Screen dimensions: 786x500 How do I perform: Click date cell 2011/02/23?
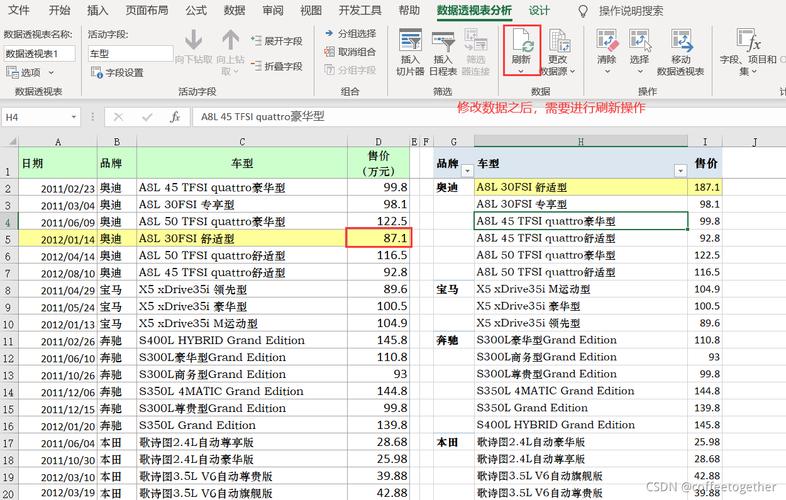pyautogui.click(x=58, y=188)
